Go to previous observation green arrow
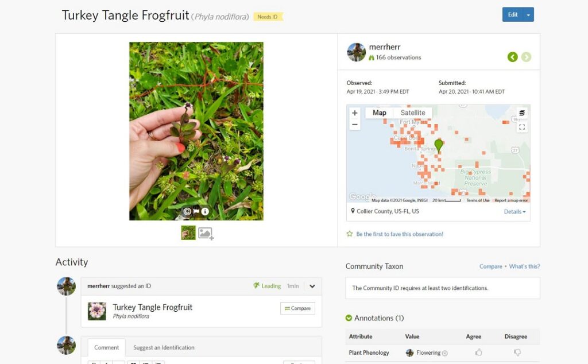 point(512,57)
